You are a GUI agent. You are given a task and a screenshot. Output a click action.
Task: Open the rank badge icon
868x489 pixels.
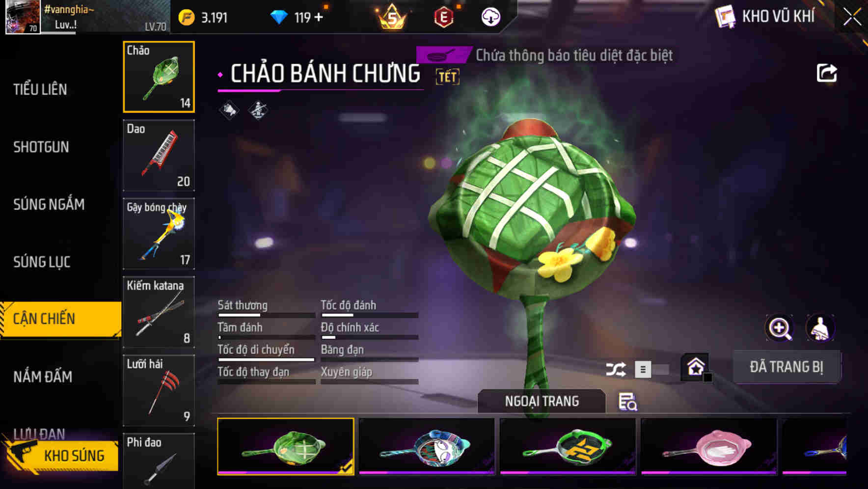click(x=391, y=17)
